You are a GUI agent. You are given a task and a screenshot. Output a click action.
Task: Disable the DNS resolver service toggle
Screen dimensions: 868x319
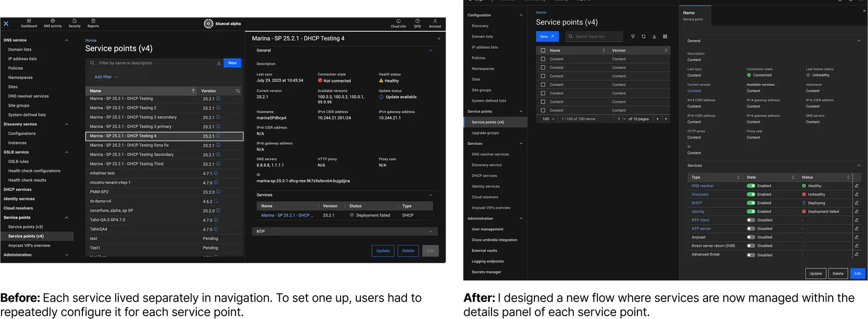tap(751, 186)
